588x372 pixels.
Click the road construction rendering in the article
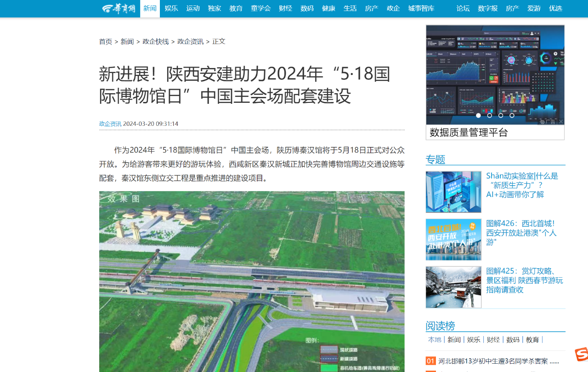[252, 282]
